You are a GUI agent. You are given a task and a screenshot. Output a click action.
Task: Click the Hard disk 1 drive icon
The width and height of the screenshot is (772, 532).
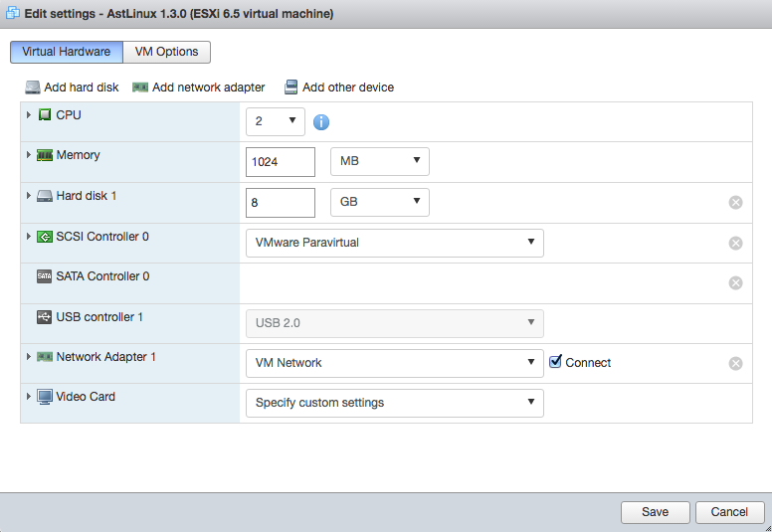(x=45, y=196)
